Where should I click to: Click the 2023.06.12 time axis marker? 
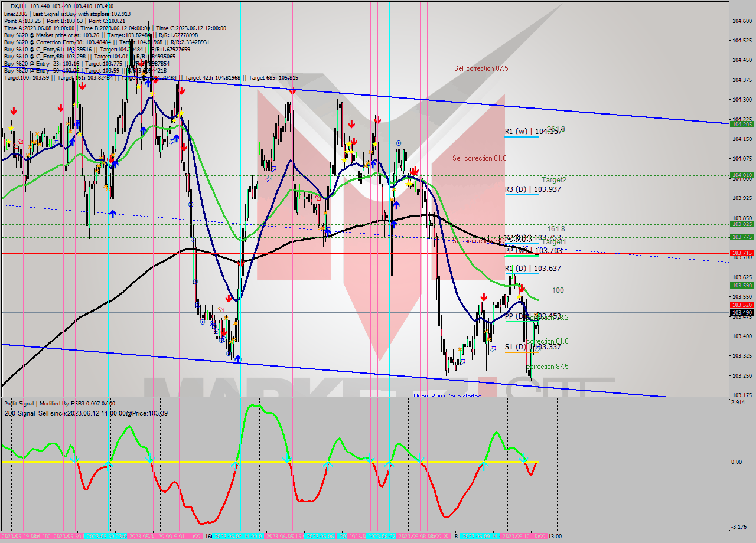pos(523,537)
